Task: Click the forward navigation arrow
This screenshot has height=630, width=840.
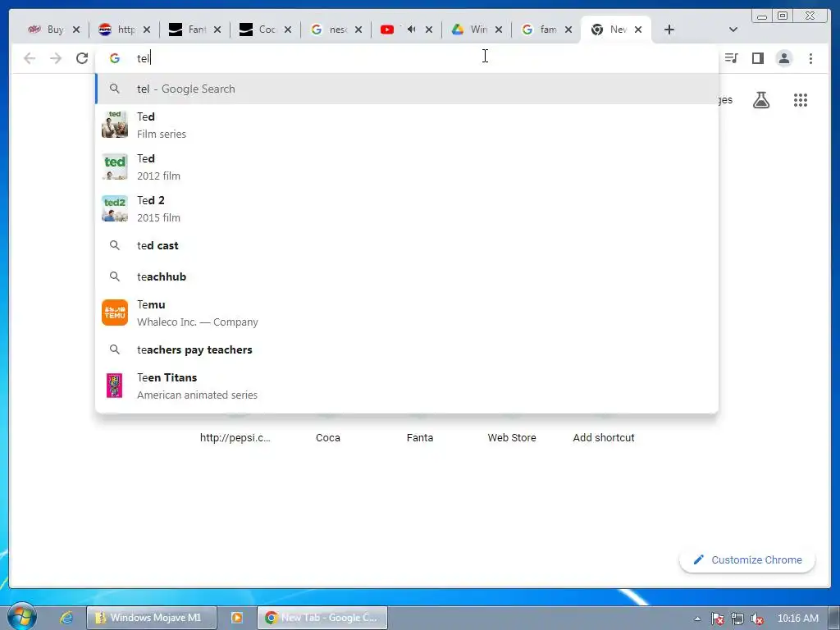Action: (56, 58)
